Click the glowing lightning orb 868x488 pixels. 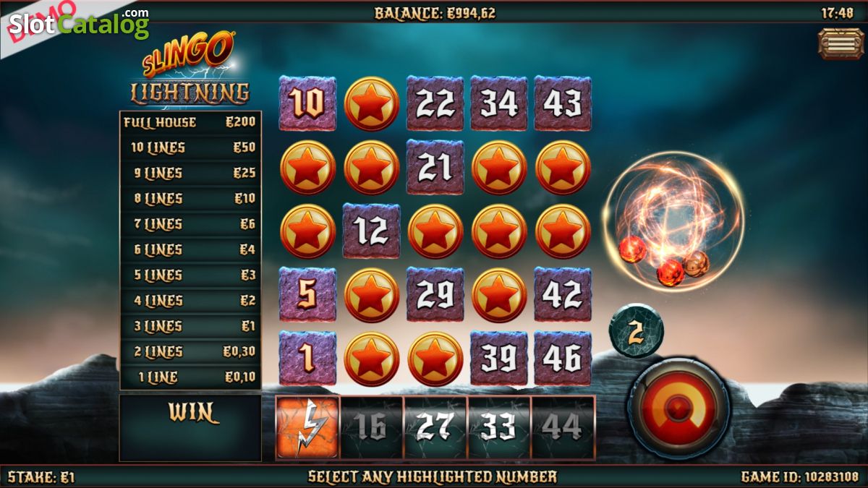(673, 222)
